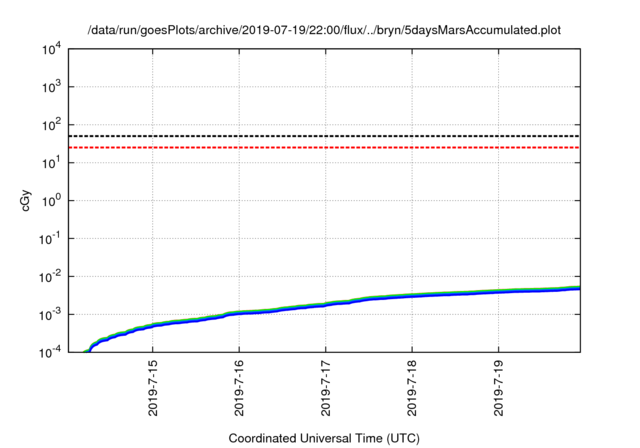Click the plot file path title
640x448 pixels.
point(324,30)
